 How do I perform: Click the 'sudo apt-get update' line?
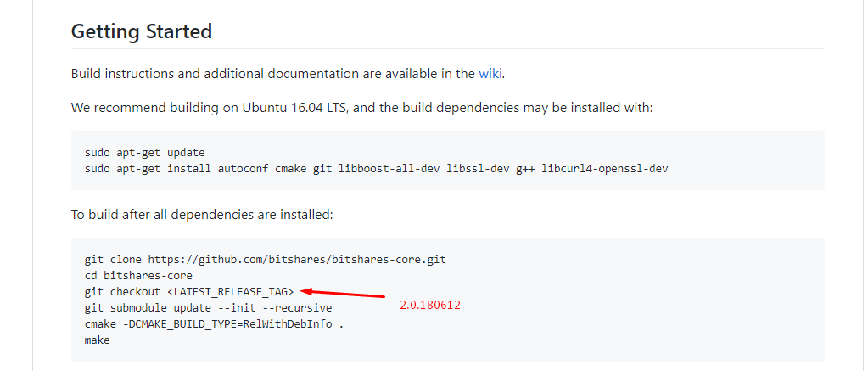145,152
